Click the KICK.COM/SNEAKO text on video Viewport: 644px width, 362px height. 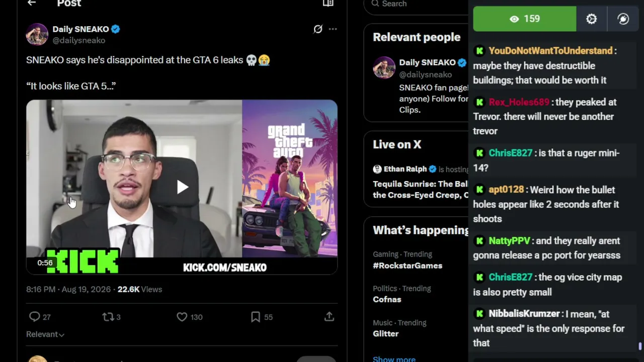(225, 267)
